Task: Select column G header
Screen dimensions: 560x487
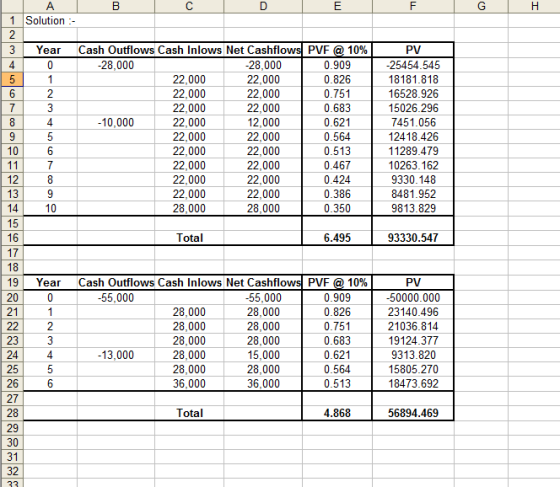Action: coord(481,6)
